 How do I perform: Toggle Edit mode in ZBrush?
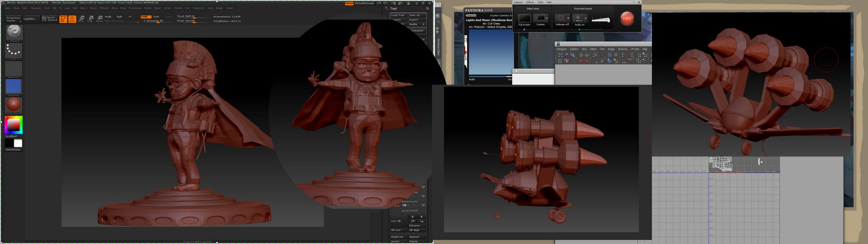(63, 19)
